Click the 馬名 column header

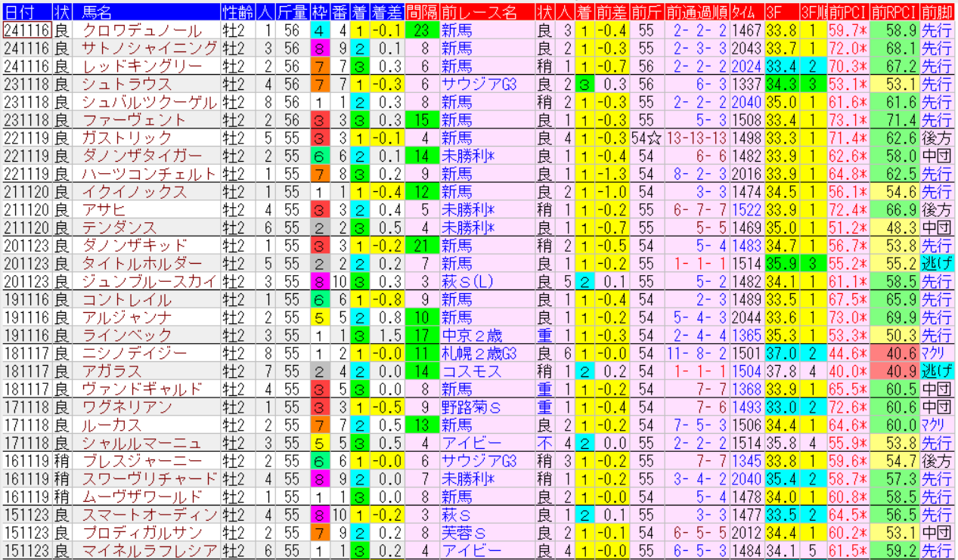point(96,12)
